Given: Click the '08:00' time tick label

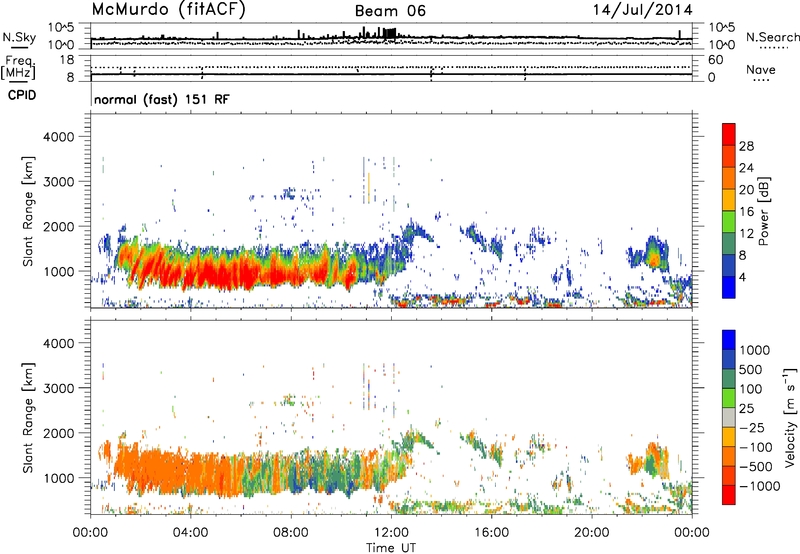Looking at the screenshot, I should coord(291,533).
